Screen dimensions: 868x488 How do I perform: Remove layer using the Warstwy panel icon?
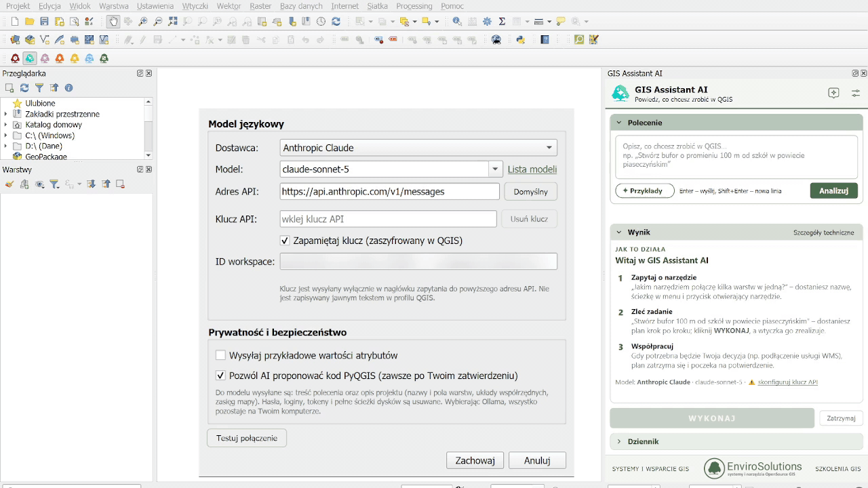(120, 184)
